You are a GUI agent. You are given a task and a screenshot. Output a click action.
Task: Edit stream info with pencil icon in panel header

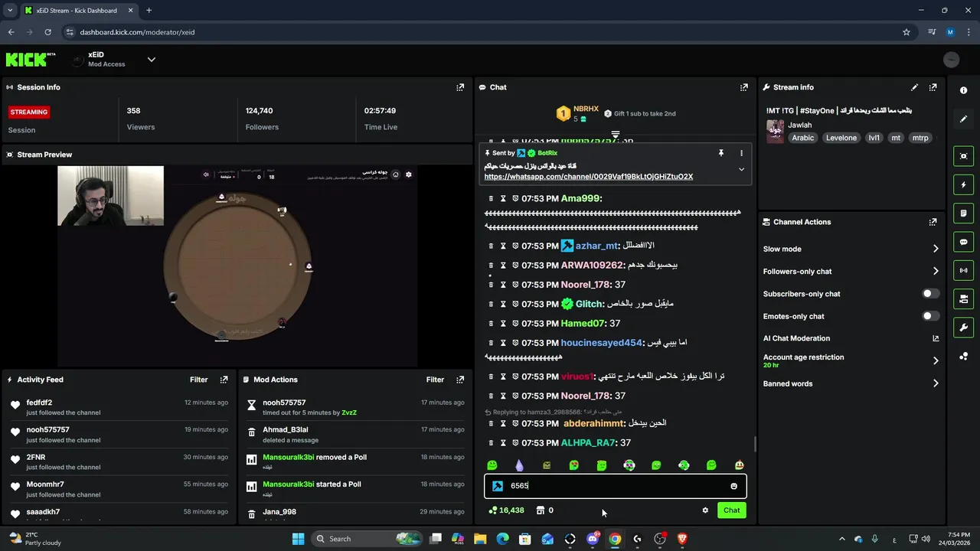coord(914,87)
